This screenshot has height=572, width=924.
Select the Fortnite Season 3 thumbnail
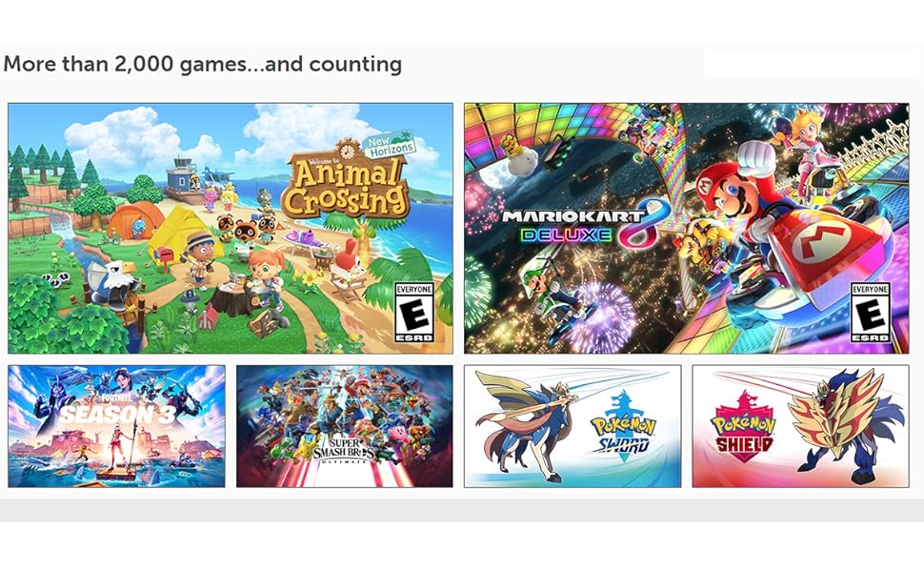[x=116, y=426]
